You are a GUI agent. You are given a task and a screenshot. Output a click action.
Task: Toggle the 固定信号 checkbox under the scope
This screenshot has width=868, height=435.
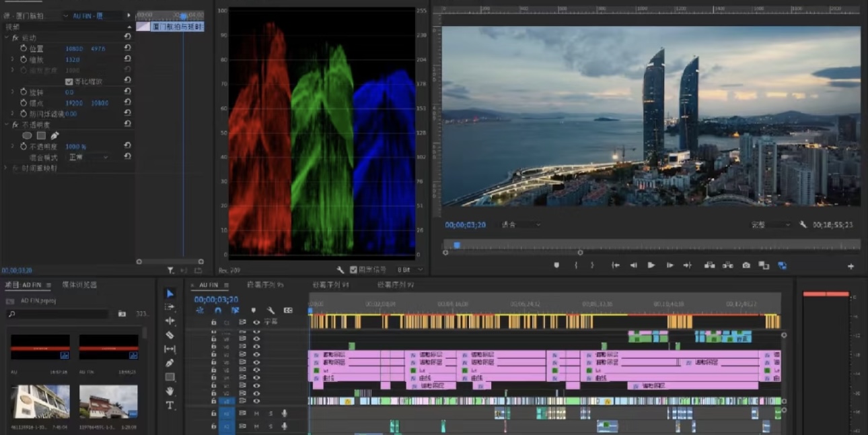click(x=354, y=269)
